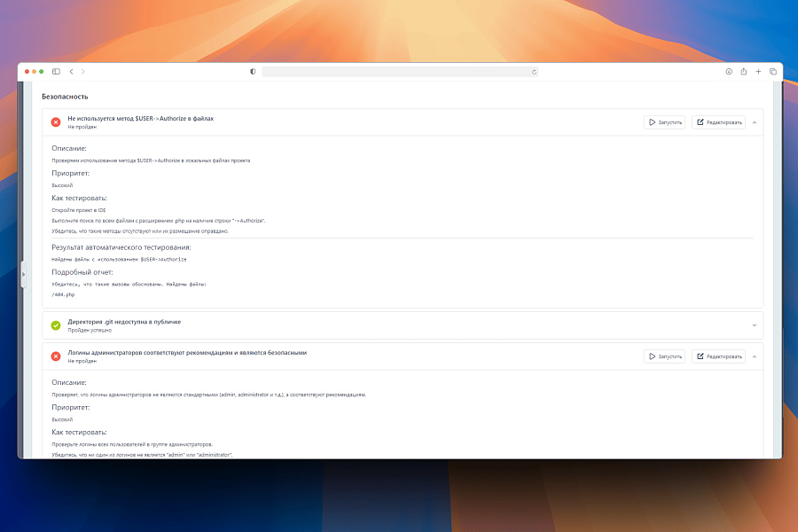Edit the administrator logins check with Редактировать
This screenshot has width=798, height=532.
coord(718,356)
